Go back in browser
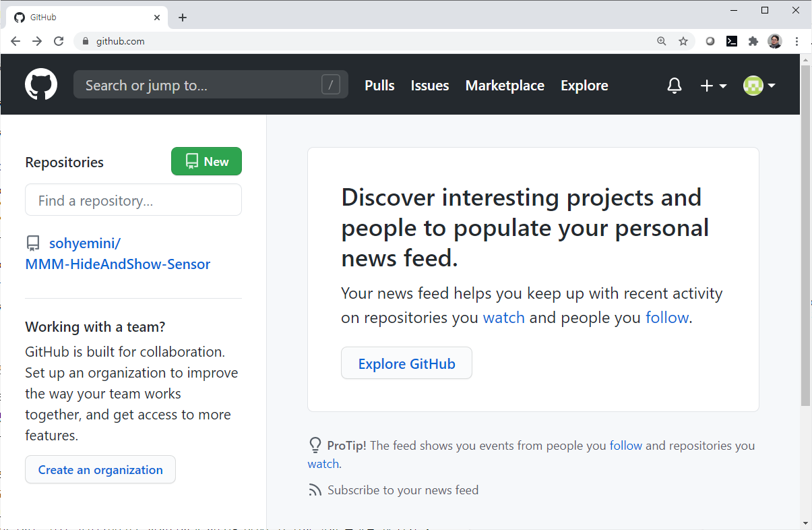The width and height of the screenshot is (812, 530). [x=15, y=41]
